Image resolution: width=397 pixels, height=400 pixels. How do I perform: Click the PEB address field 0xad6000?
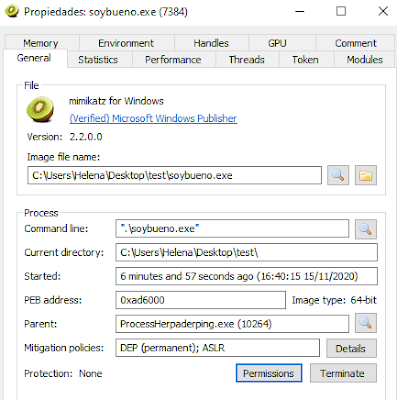click(200, 300)
